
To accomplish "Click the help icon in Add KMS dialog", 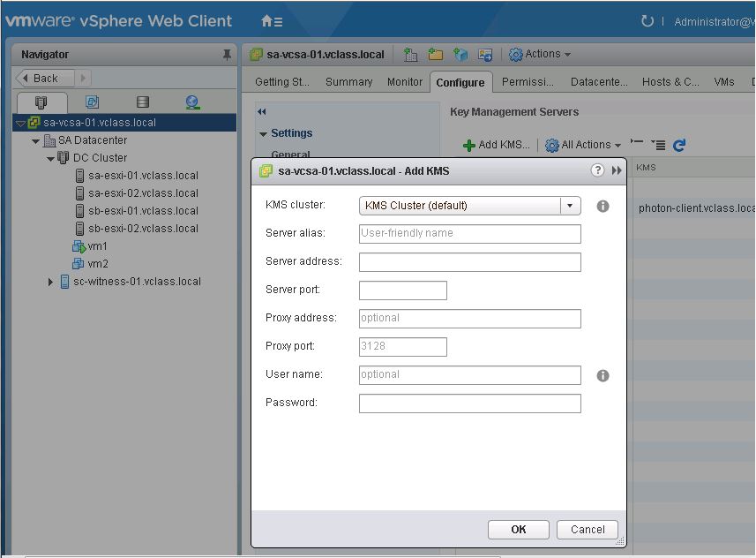I will (x=597, y=170).
